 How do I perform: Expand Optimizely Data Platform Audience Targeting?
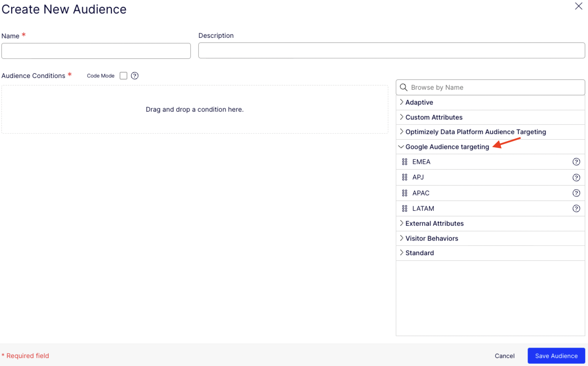click(490, 132)
